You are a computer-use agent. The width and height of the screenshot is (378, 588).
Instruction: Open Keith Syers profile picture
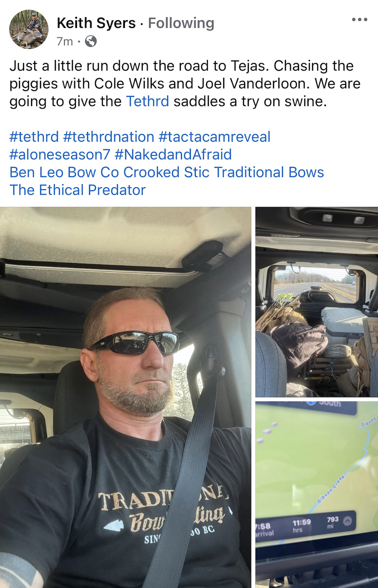tap(29, 29)
